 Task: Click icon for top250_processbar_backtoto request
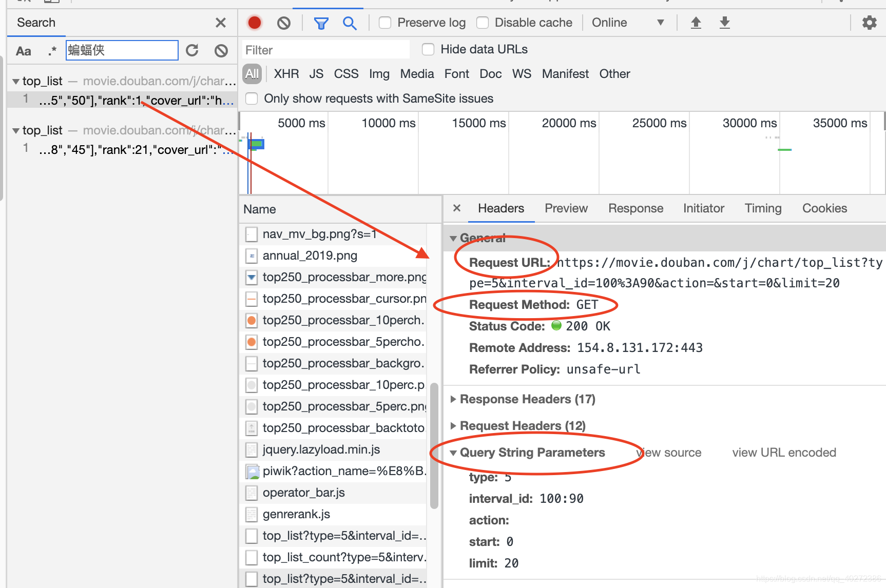click(x=252, y=428)
